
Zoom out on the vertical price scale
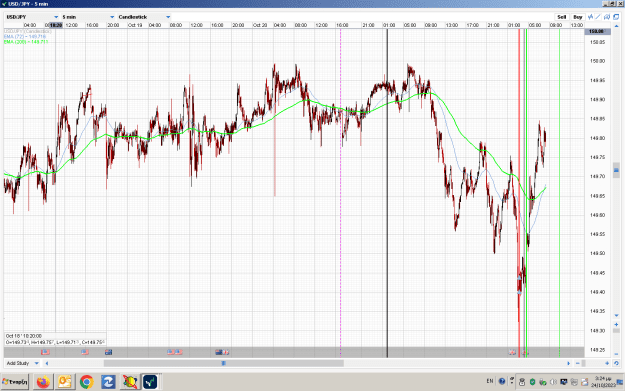(616, 354)
